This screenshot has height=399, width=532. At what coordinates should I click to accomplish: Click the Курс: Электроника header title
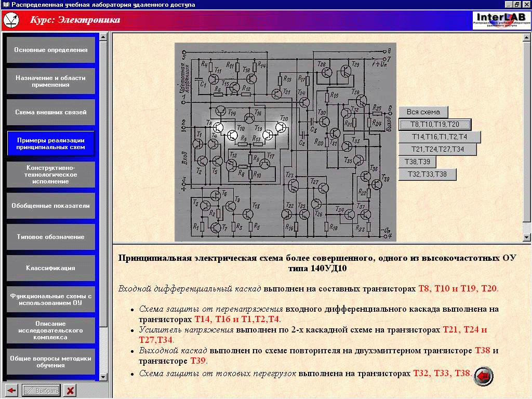click(x=75, y=20)
